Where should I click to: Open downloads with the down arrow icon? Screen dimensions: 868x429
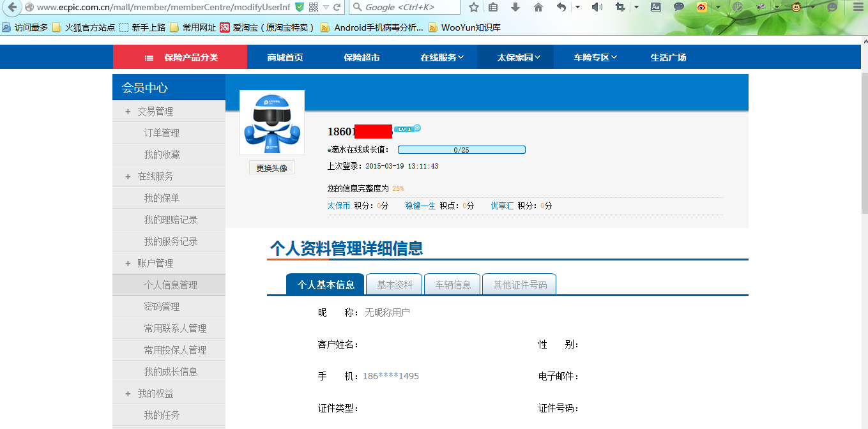[515, 7]
